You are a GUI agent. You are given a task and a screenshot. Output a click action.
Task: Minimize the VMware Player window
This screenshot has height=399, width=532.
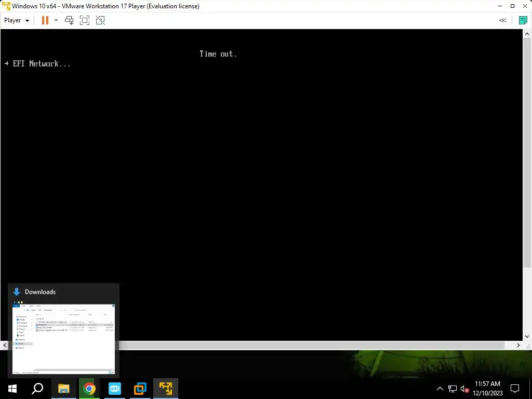coord(500,6)
